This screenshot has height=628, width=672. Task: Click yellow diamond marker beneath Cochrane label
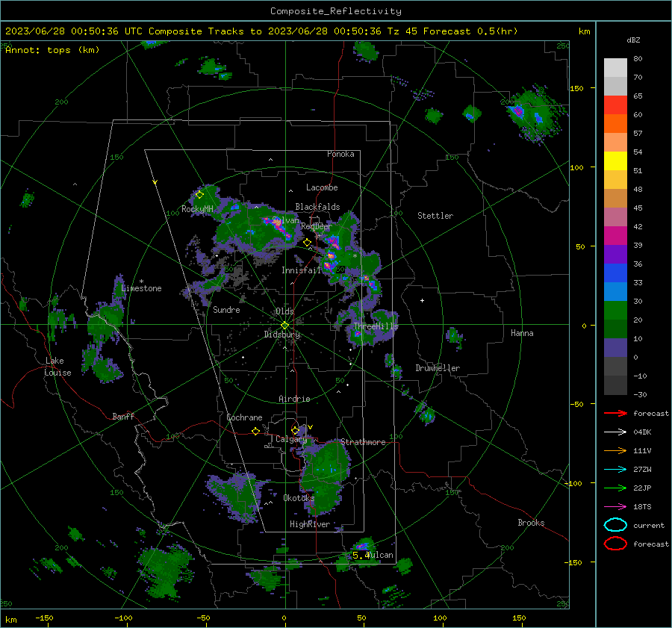[x=255, y=432]
